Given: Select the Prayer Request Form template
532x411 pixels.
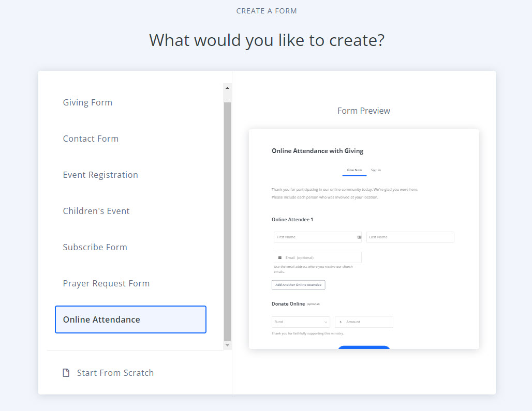Looking at the screenshot, I should [106, 283].
